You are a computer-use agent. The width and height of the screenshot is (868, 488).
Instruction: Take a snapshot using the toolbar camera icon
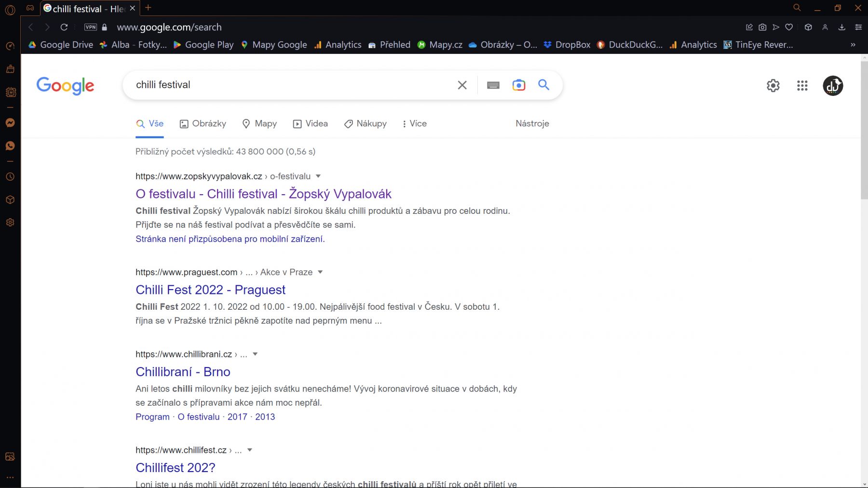click(x=762, y=27)
